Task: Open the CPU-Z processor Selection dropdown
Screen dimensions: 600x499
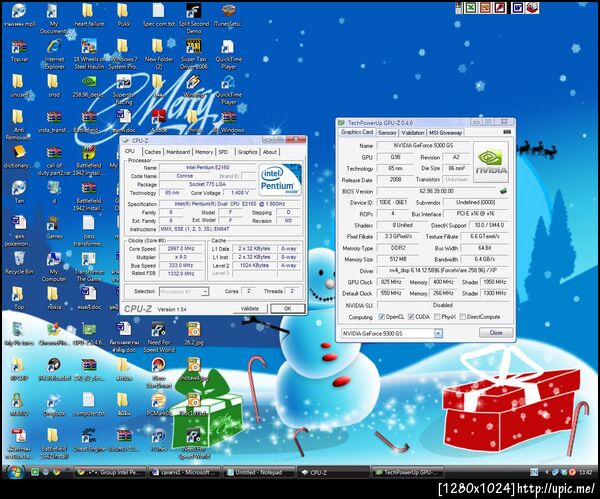Action: pyautogui.click(x=205, y=292)
